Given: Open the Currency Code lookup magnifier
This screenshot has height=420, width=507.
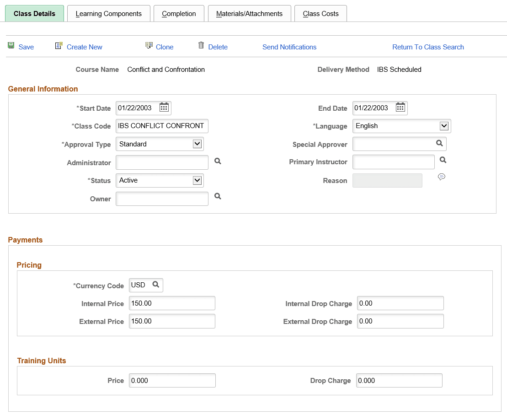Looking at the screenshot, I should point(156,285).
